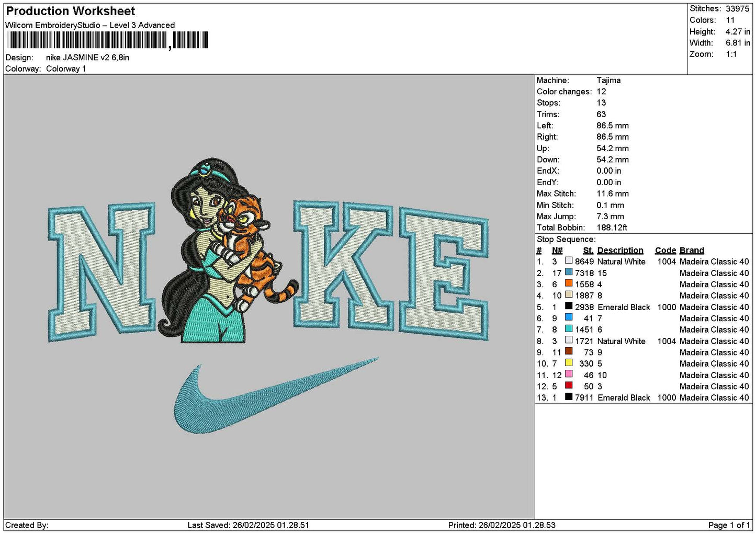Click the 'Left:' label

(x=545, y=126)
